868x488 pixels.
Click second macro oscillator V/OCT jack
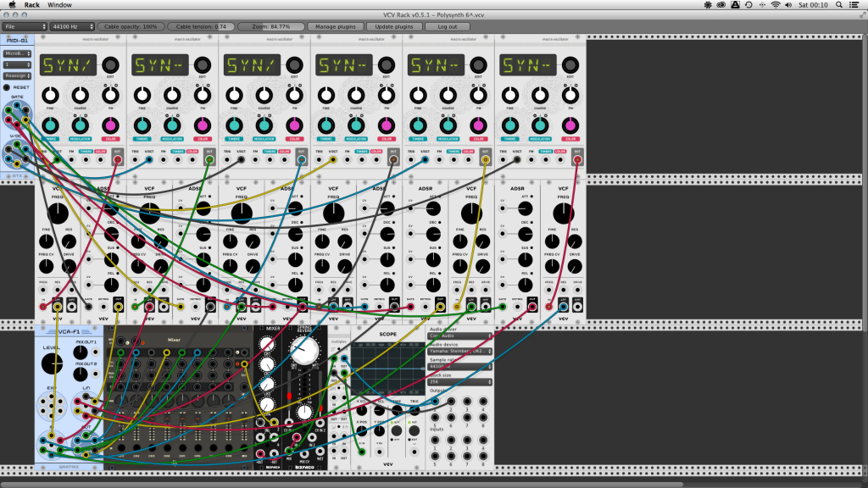coord(149,160)
